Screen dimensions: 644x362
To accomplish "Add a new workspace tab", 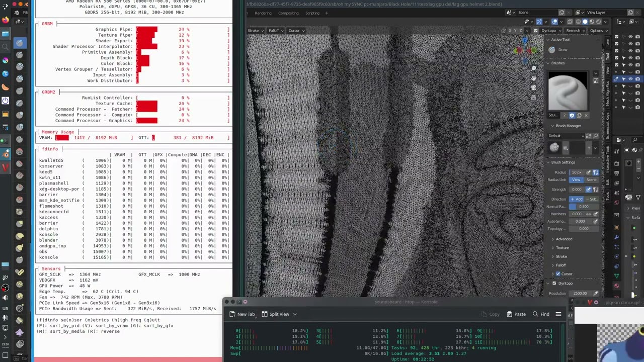I will click(327, 13).
